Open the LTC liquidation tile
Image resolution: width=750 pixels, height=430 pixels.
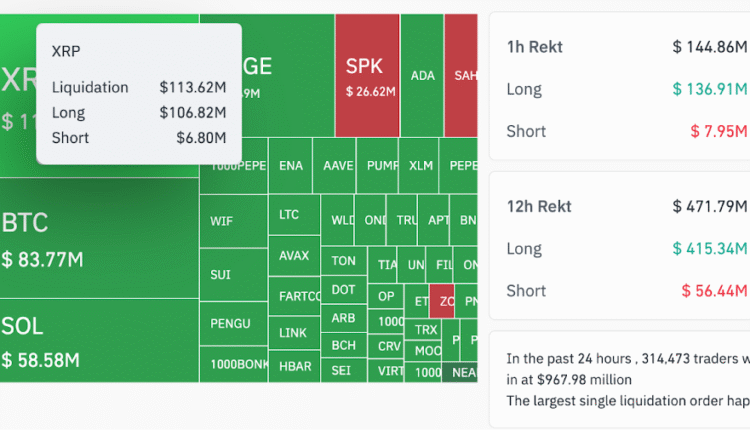(293, 214)
